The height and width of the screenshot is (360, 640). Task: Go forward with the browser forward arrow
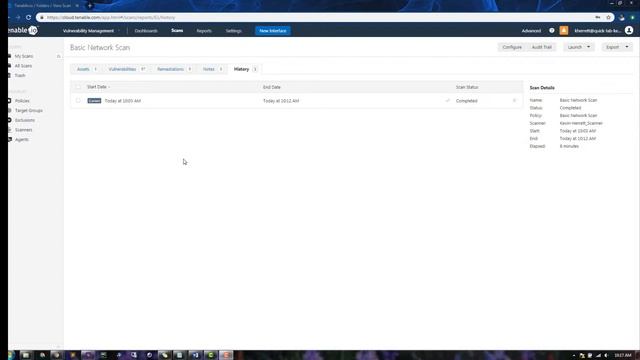(x=18, y=18)
